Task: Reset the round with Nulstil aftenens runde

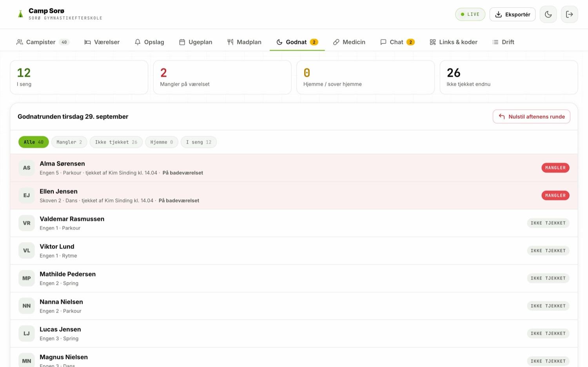Action: 531,116
